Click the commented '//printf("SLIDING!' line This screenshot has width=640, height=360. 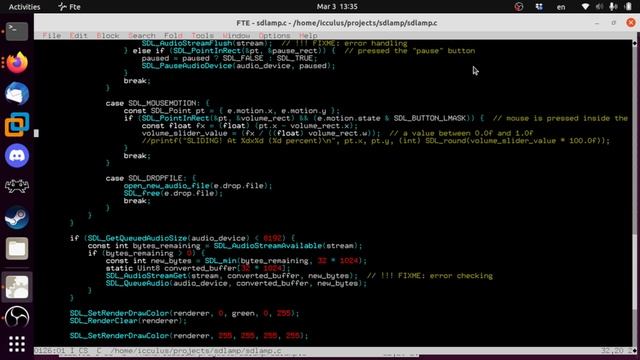click(x=376, y=141)
